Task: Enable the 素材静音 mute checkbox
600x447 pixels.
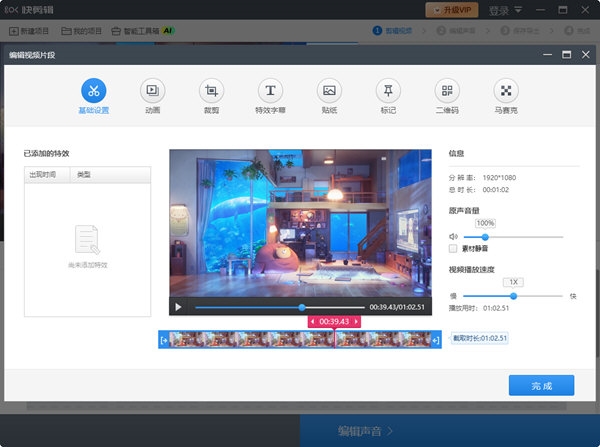Action: pos(454,248)
